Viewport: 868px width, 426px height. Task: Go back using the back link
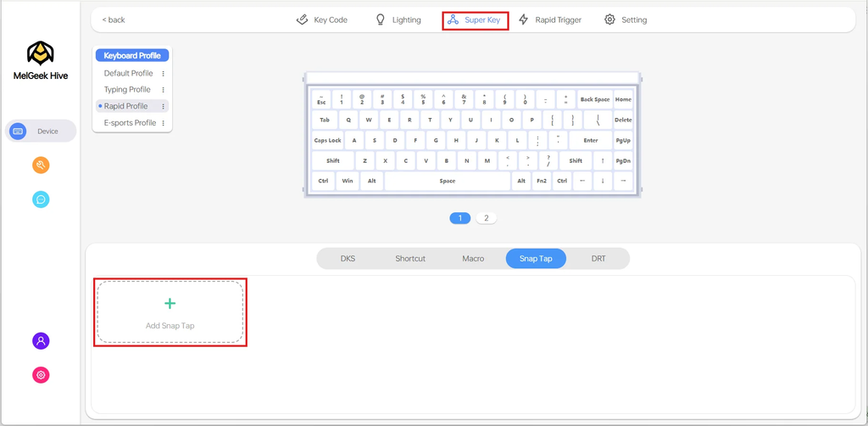pyautogui.click(x=114, y=20)
